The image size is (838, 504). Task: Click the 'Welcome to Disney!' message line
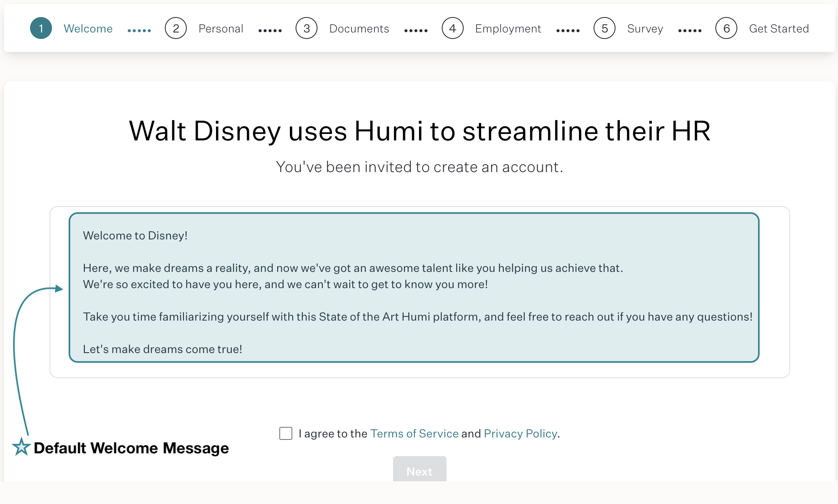pyautogui.click(x=135, y=236)
